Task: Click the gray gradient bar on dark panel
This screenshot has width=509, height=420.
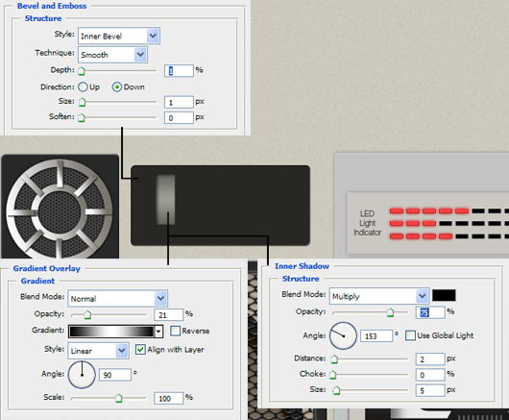Action: coord(166,200)
